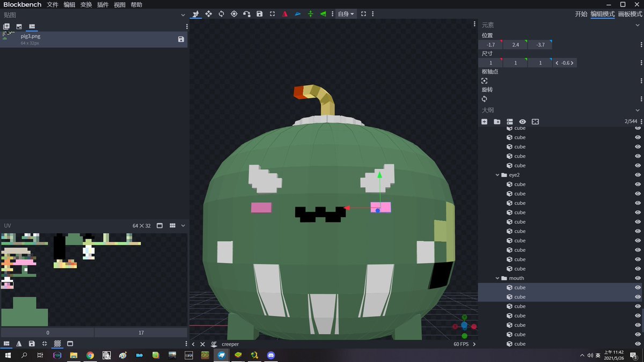Collapse the 元素 panel

(x=638, y=25)
